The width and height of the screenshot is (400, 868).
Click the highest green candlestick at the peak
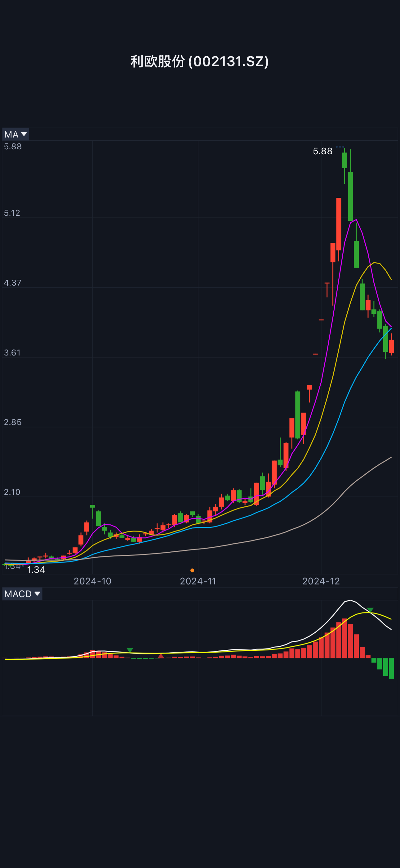(x=344, y=160)
